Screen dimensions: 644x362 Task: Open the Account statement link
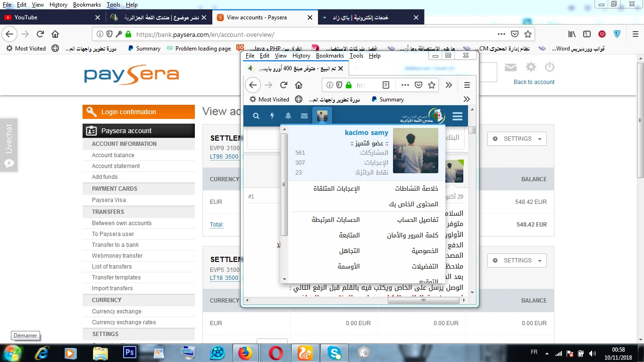click(116, 166)
